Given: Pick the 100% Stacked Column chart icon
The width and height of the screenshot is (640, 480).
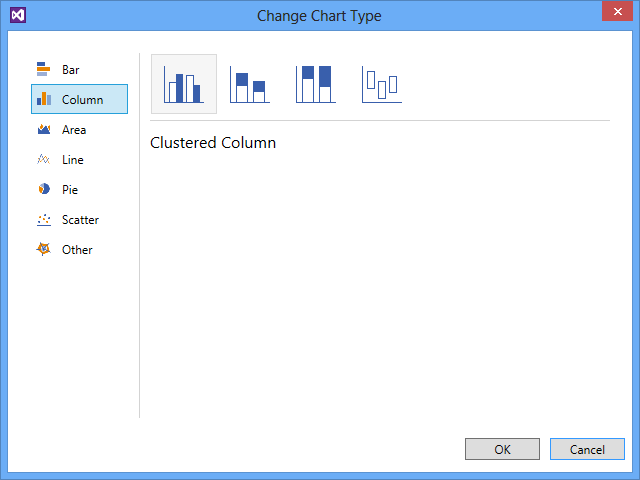Looking at the screenshot, I should (315, 85).
